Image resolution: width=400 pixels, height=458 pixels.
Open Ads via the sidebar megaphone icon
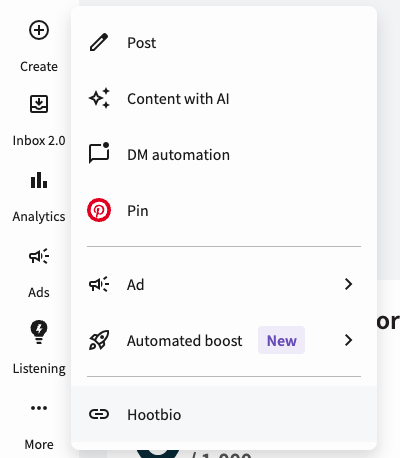pyautogui.click(x=39, y=256)
